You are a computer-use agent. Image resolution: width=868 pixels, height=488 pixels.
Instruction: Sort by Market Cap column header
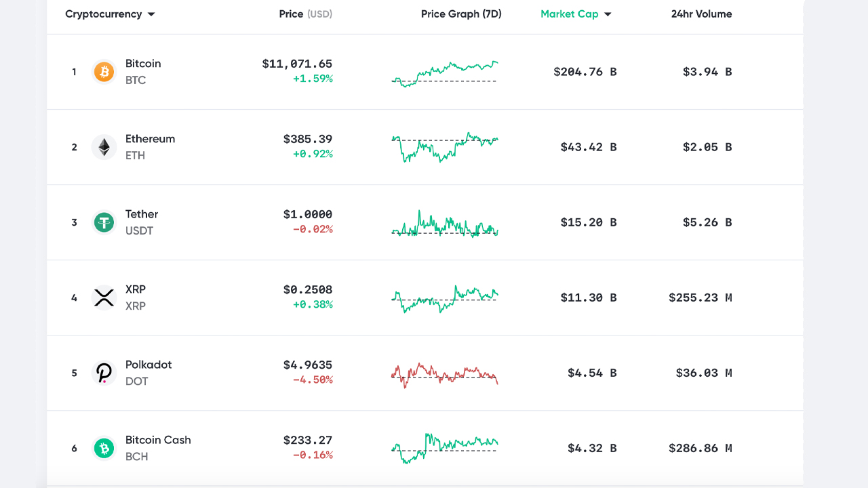coord(570,14)
